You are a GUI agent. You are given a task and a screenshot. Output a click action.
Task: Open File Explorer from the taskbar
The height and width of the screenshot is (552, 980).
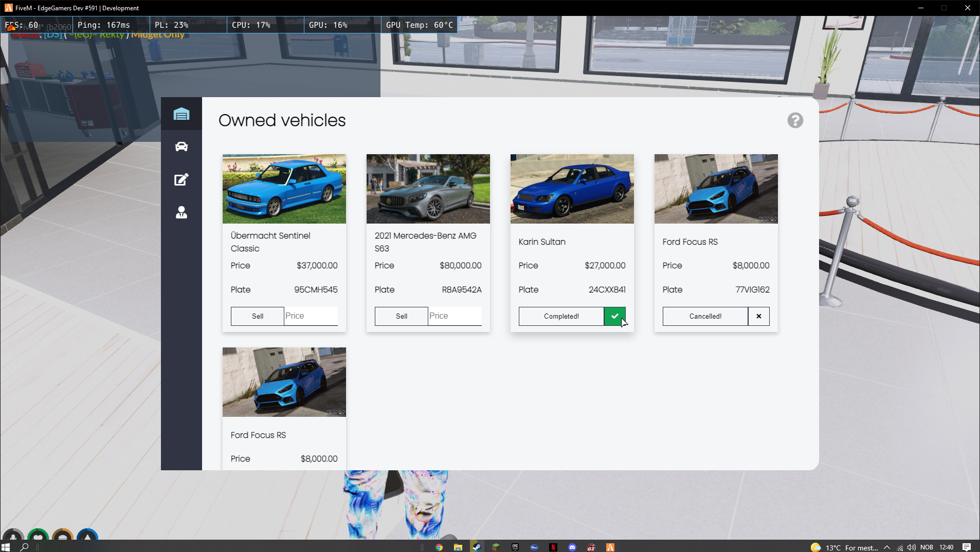point(458,547)
